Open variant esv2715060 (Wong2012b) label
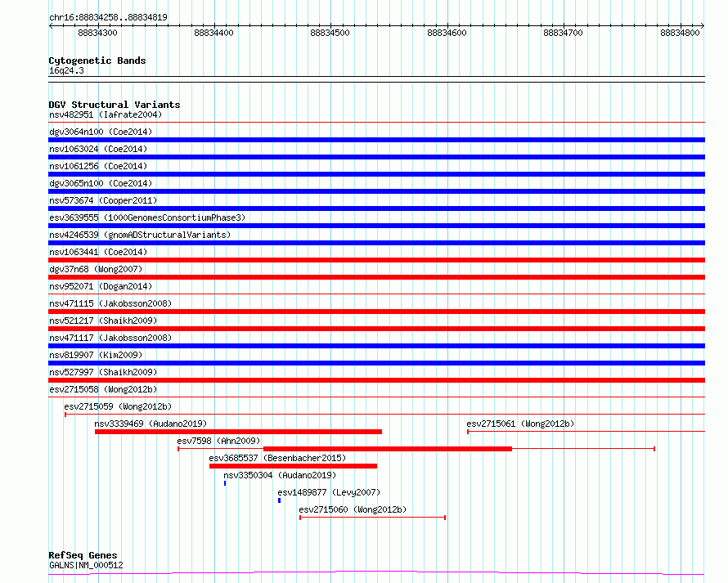Image resolution: width=728 pixels, height=583 pixels. click(x=353, y=509)
